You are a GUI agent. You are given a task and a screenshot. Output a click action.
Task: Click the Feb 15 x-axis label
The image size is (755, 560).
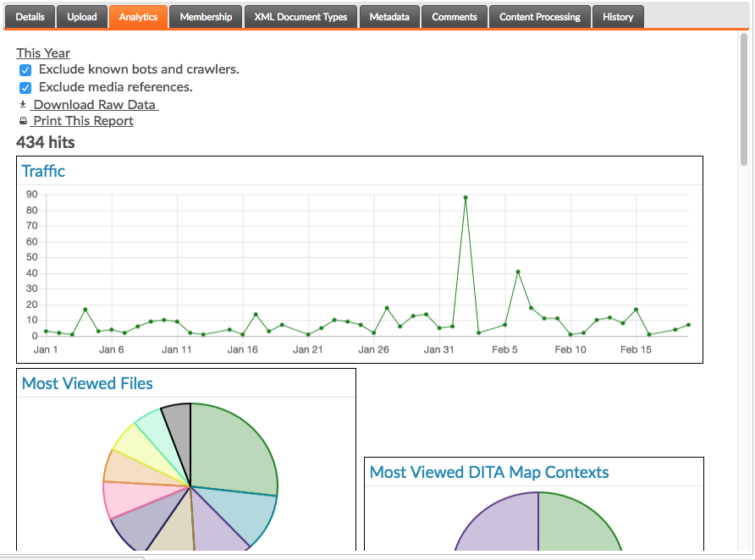click(x=636, y=349)
